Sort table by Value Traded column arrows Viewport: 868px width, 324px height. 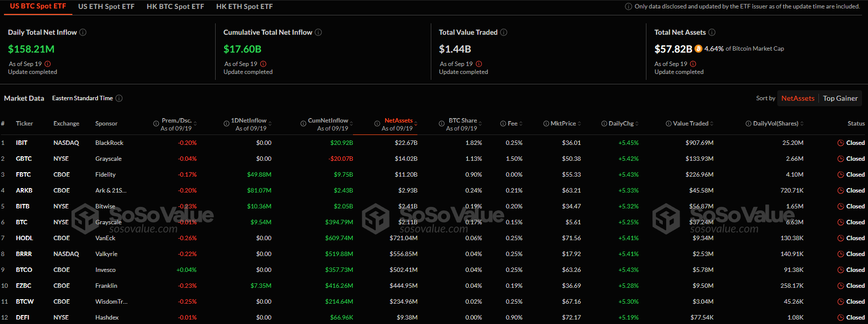click(x=712, y=124)
